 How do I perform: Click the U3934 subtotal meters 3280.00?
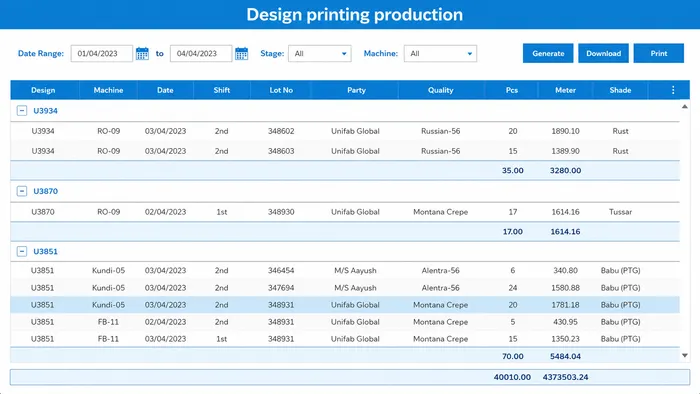[565, 170]
